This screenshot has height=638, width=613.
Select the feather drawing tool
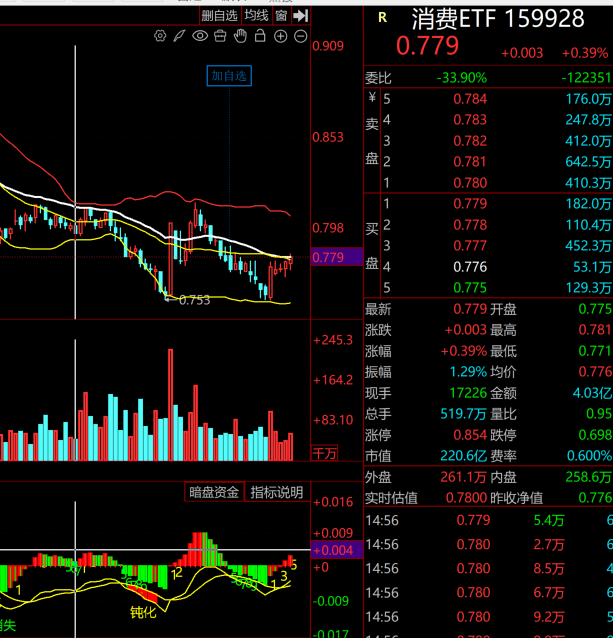(x=179, y=36)
